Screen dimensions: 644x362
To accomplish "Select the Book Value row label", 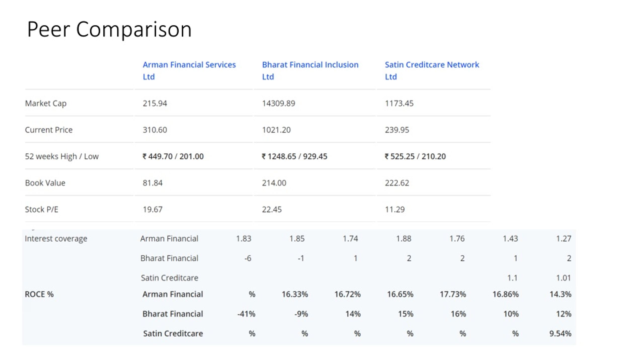I will click(x=45, y=183).
